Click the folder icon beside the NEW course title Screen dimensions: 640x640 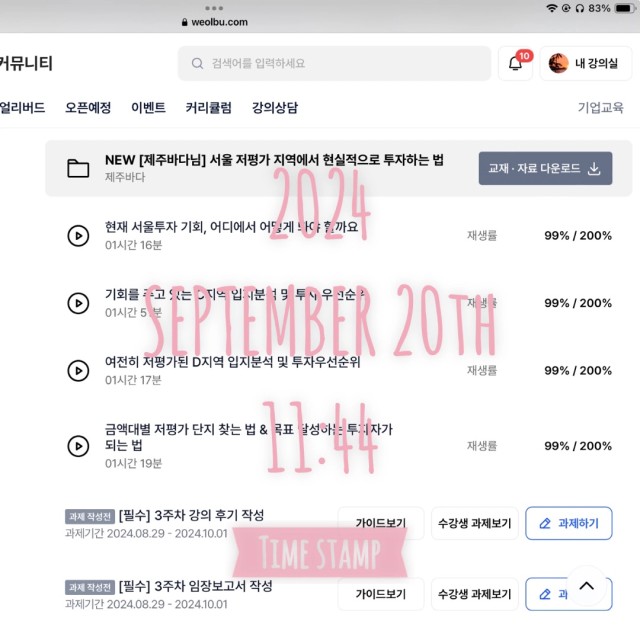78,168
